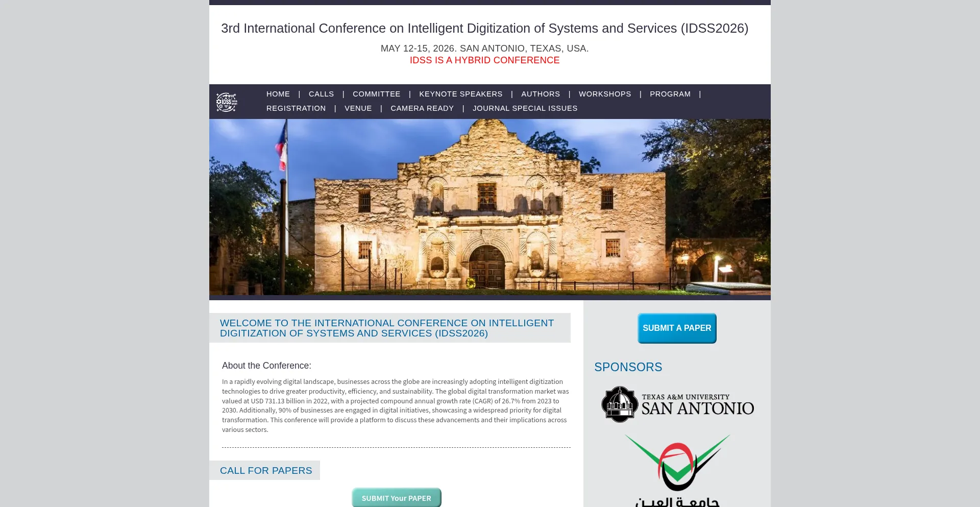The width and height of the screenshot is (980, 507).
Task: Open the AUTHORS section
Action: 541,94
